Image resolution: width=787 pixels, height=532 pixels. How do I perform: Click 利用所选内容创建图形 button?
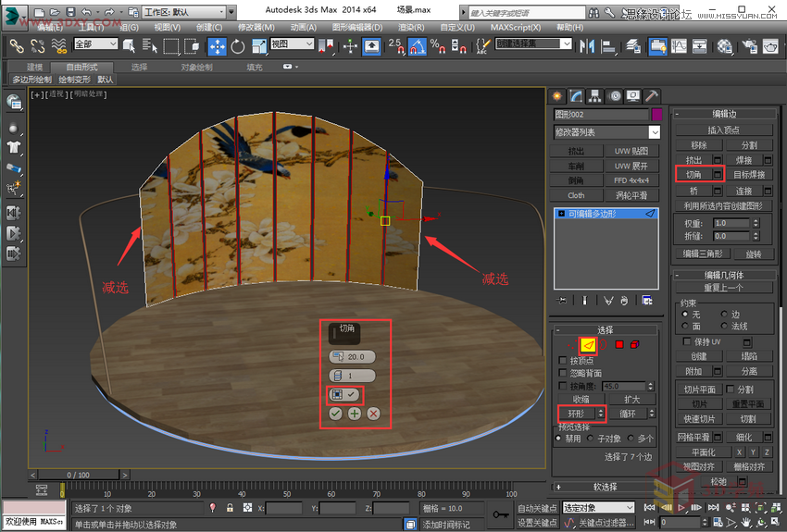click(x=724, y=205)
